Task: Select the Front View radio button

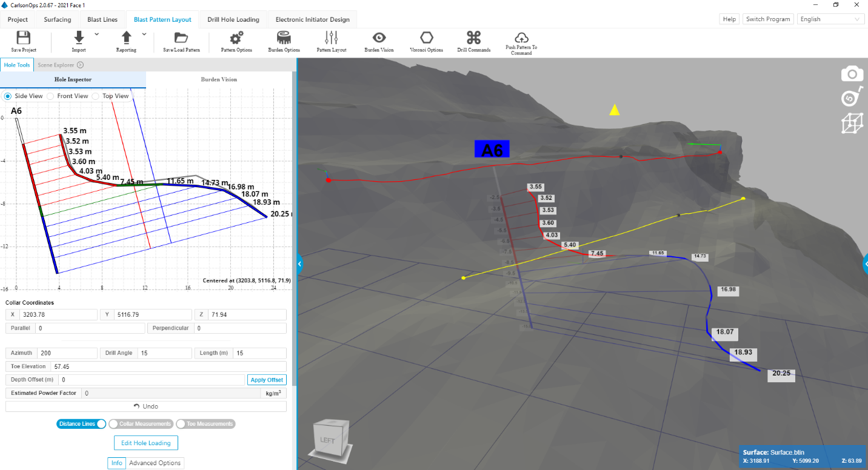Action: coord(50,96)
